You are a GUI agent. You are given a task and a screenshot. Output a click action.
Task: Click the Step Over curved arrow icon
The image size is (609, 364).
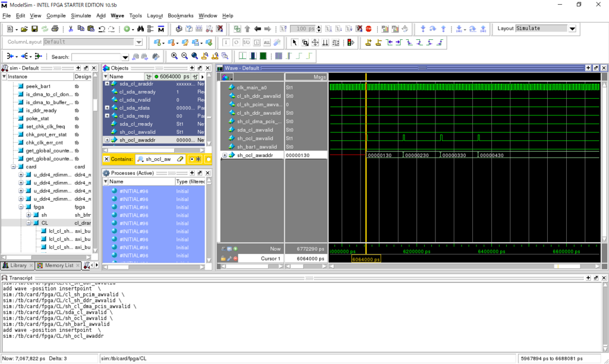[x=433, y=29]
